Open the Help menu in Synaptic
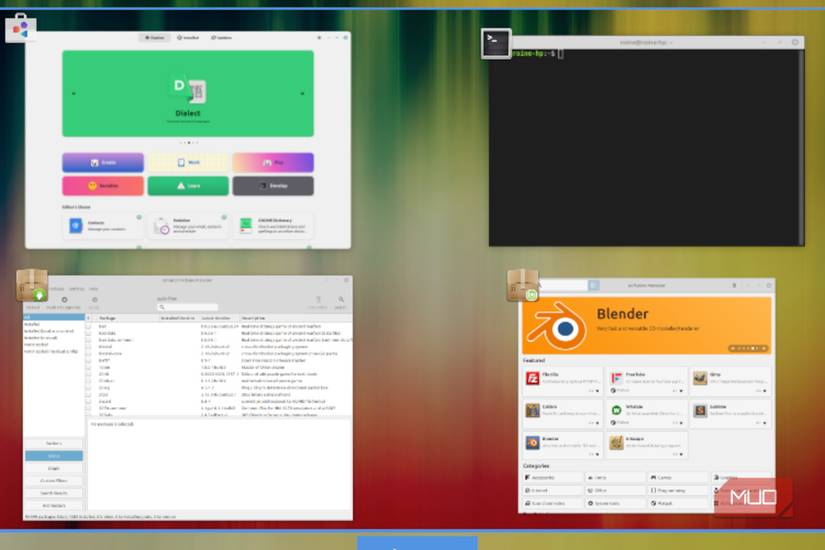The image size is (825, 550). point(93,289)
